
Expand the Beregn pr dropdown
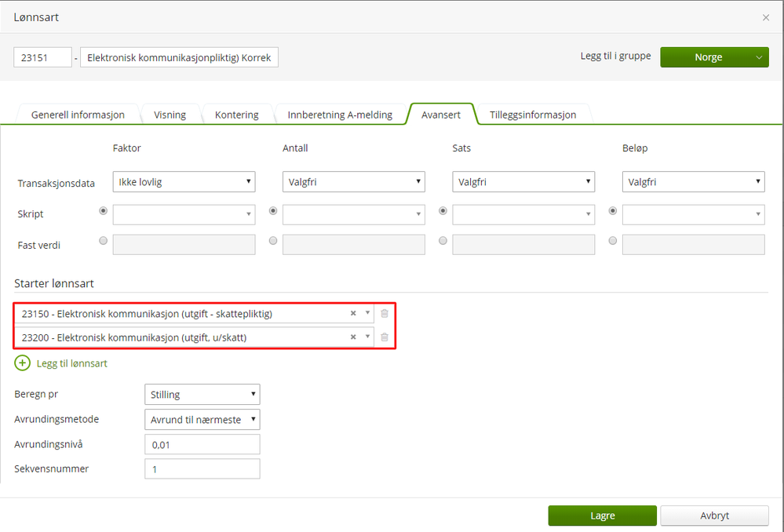[202, 394]
